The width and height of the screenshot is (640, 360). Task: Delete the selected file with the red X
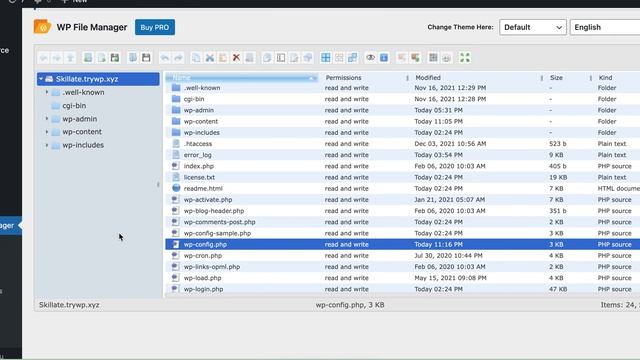pos(236,58)
